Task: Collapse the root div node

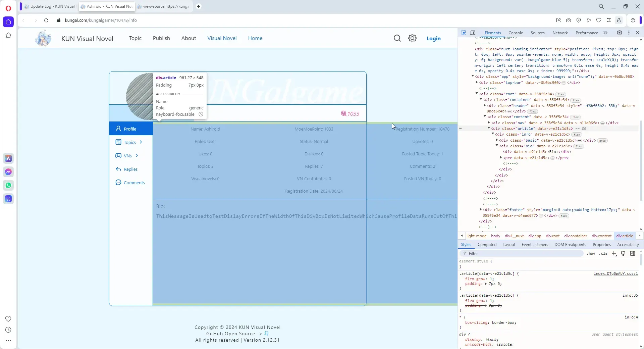Action: (x=477, y=94)
